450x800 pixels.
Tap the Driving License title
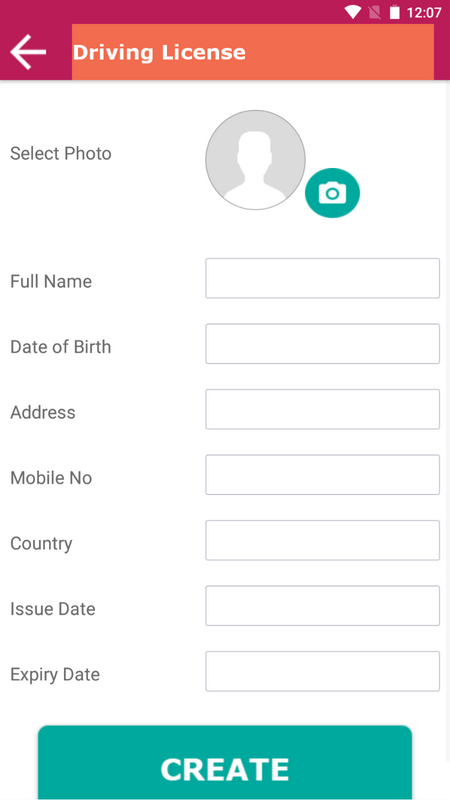pos(159,52)
